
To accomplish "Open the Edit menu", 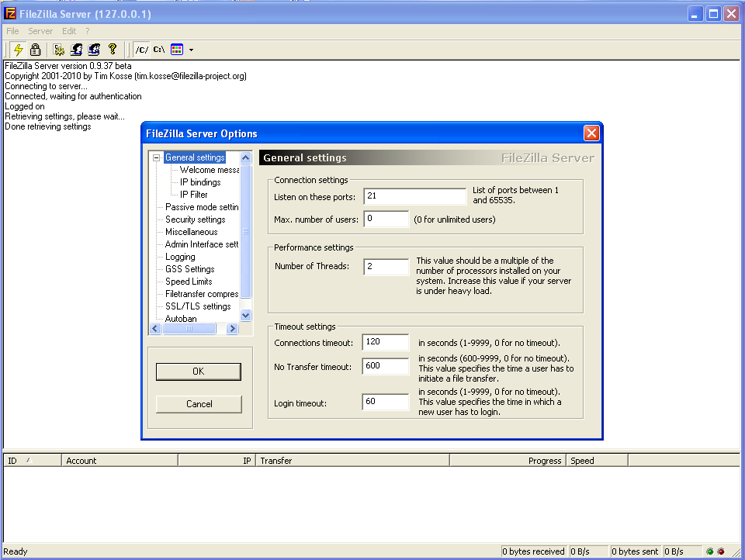I will tap(69, 31).
